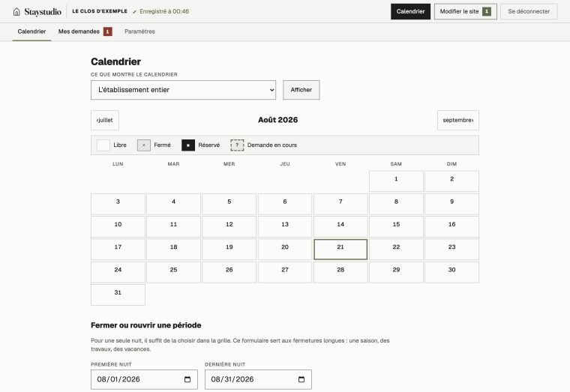Click the Afficher button
Viewport: 570px width, 392px height.
point(301,90)
